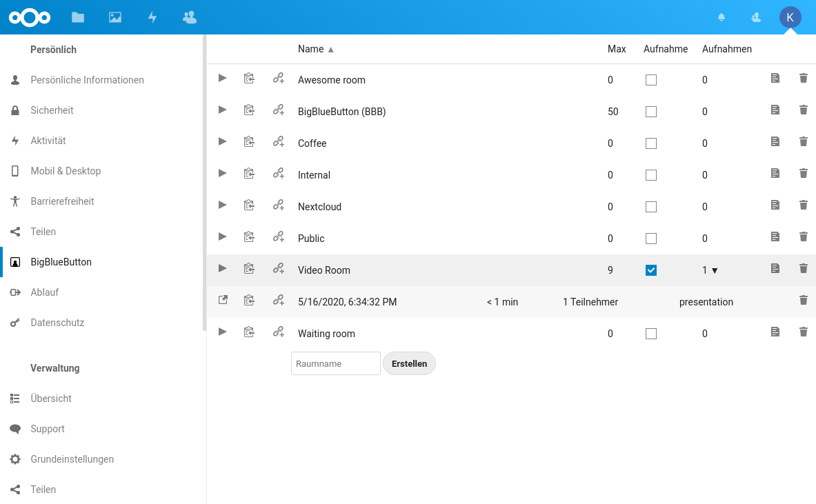
Task: Open the Photos app icon
Action: pyautogui.click(x=115, y=17)
